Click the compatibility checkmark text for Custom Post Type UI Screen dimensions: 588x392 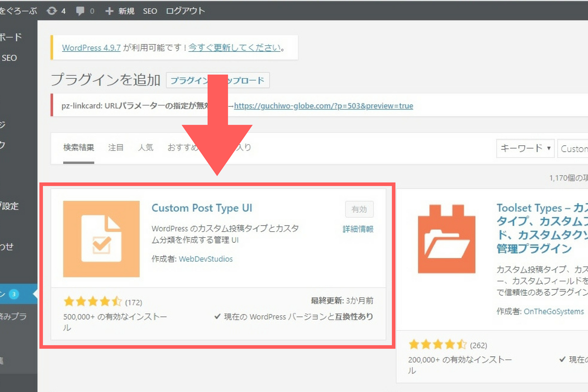[294, 317]
